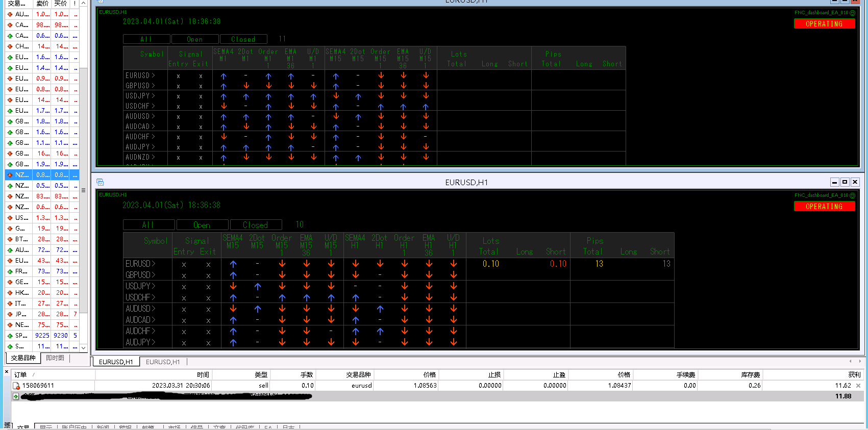Open the AUDNZD > symbol in the upper dashboard
868x430 pixels.
point(140,157)
